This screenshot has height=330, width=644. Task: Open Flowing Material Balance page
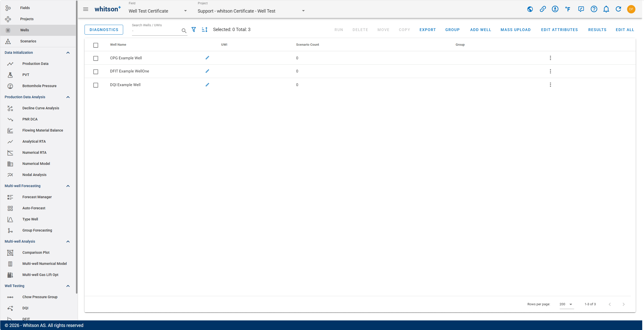point(38,130)
